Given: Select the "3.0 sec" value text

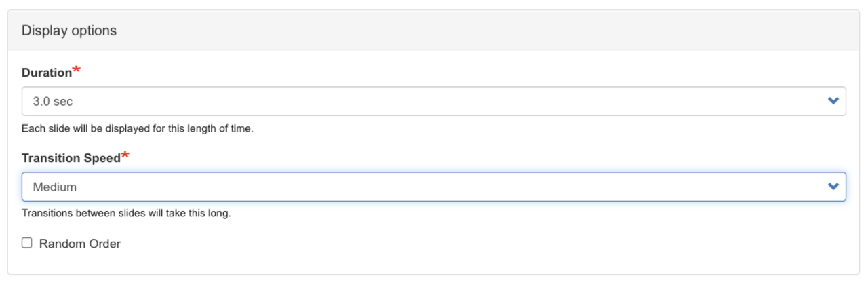Looking at the screenshot, I should pyautogui.click(x=52, y=101).
